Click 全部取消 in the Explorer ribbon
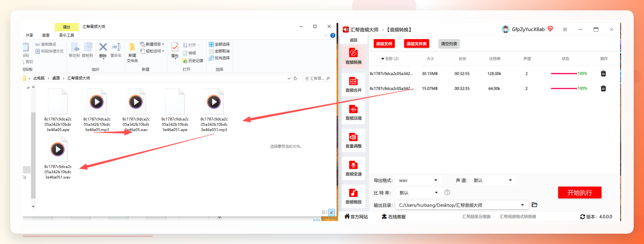Image resolution: width=644 pixels, height=244 pixels. click(219, 51)
